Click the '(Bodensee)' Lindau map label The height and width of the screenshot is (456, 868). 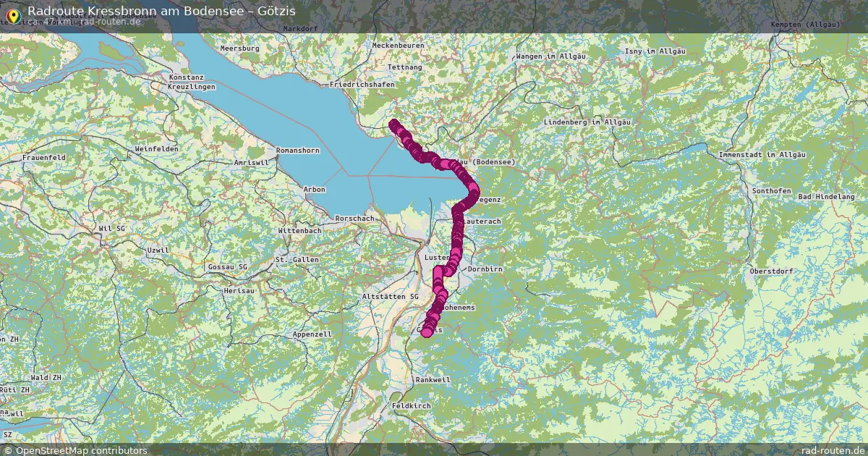point(495,162)
